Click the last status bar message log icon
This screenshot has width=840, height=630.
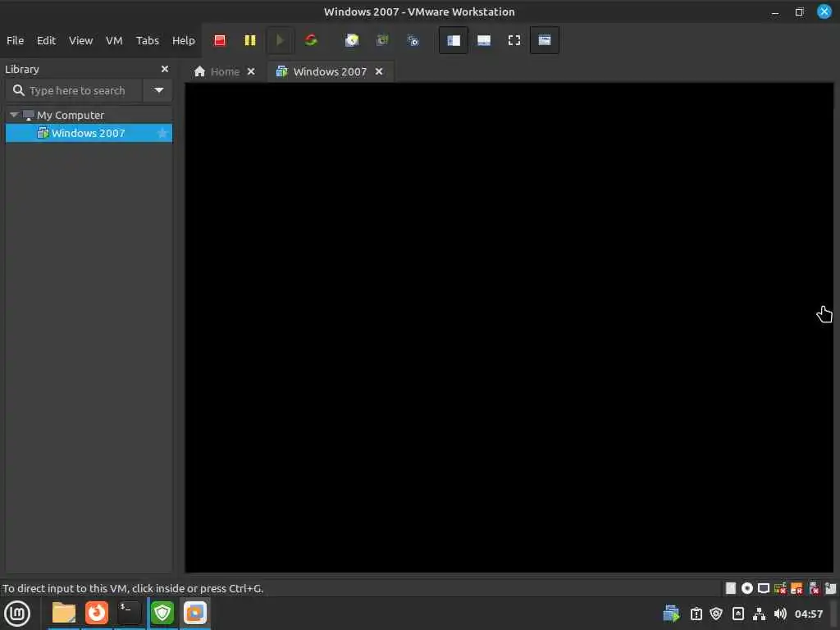pyautogui.click(x=830, y=588)
